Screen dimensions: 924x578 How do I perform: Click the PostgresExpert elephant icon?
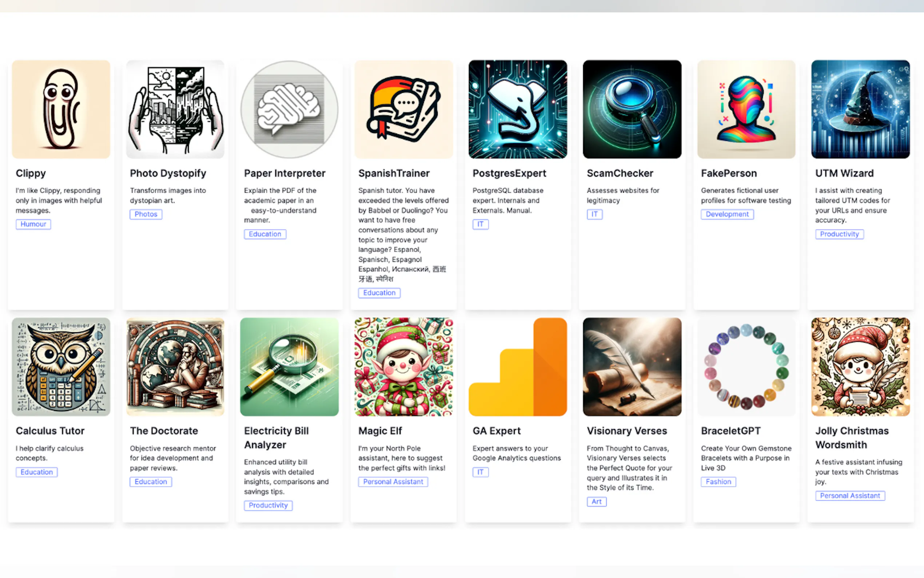[x=518, y=109]
